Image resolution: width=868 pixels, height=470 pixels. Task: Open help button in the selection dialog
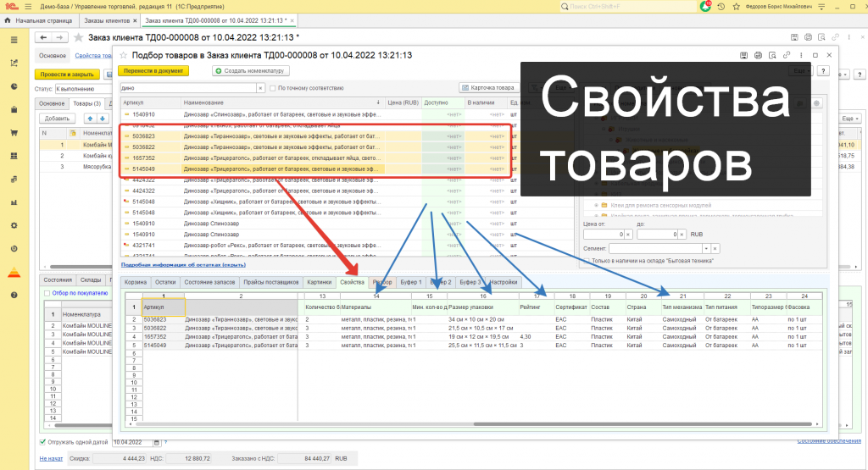coord(824,71)
